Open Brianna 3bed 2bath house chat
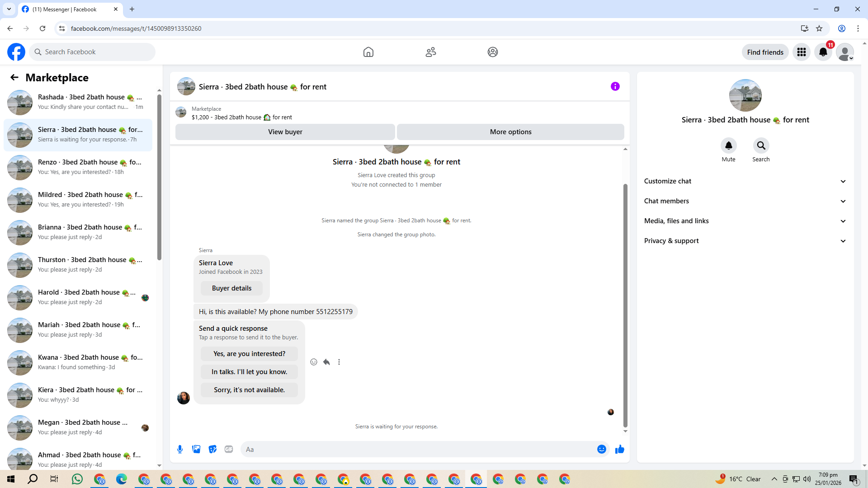Screen dimensions: 868x488 click(78, 232)
